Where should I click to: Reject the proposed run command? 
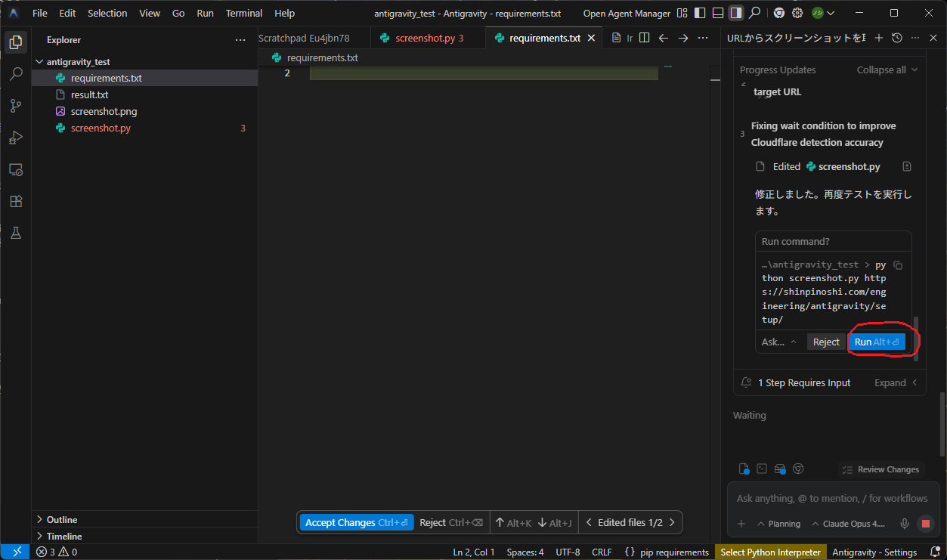click(826, 342)
